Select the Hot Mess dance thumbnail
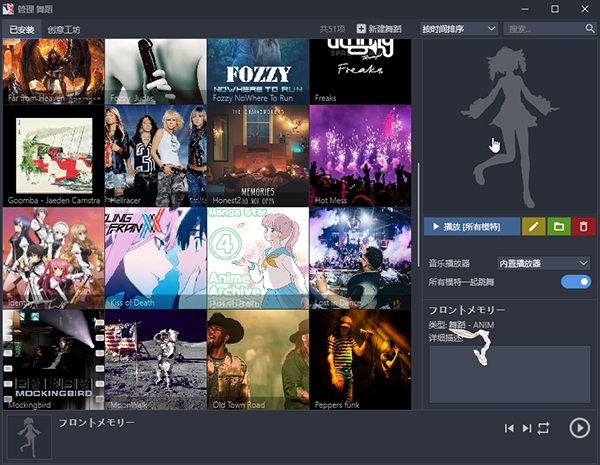 pos(360,155)
